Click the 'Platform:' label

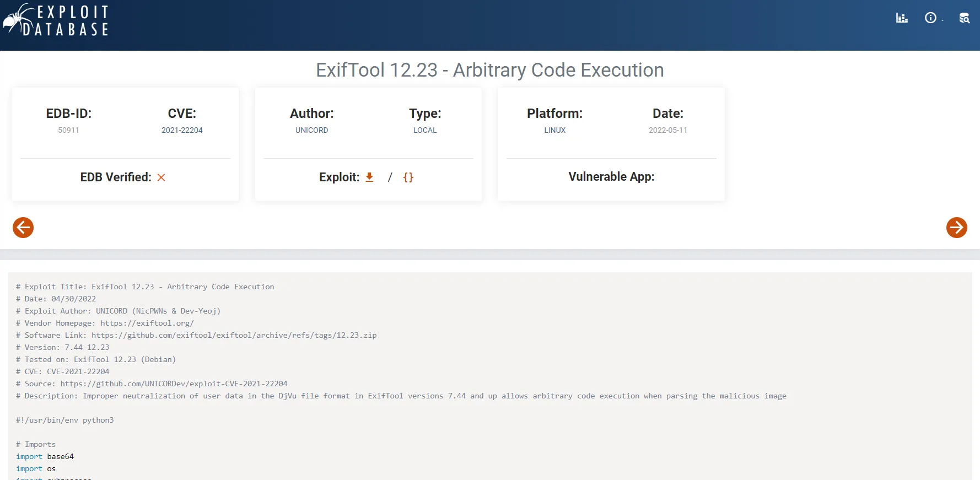coord(555,114)
